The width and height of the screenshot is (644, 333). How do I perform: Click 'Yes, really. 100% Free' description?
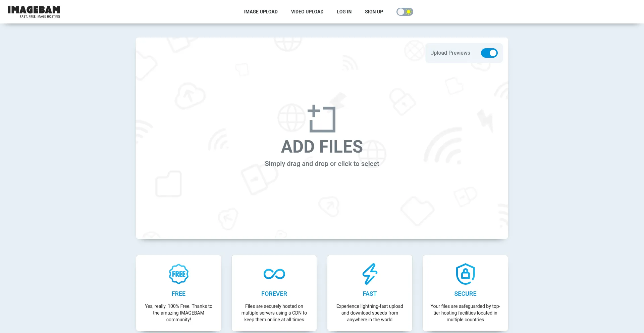(178, 313)
